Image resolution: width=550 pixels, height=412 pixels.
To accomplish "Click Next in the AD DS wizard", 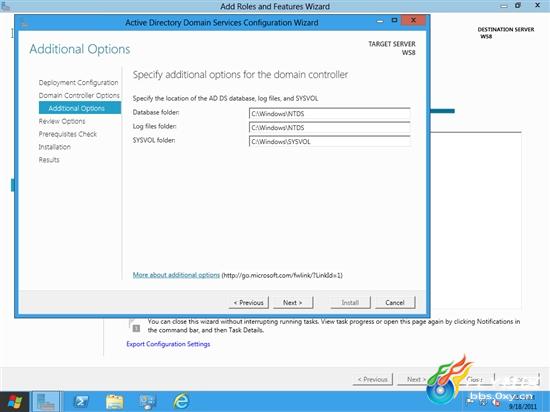I will 293,303.
